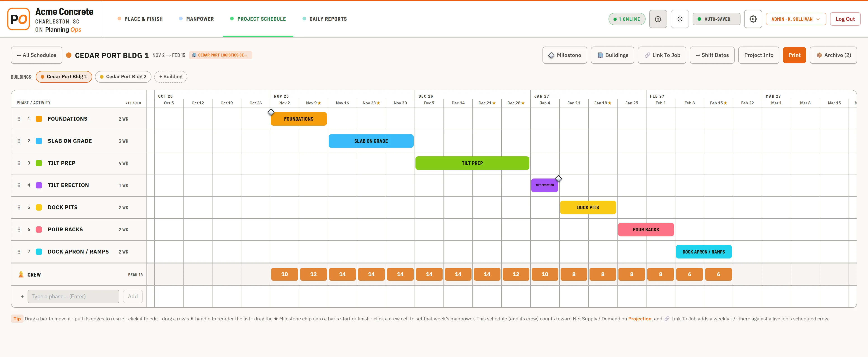Print the schedule
The image size is (868, 357).
click(794, 55)
